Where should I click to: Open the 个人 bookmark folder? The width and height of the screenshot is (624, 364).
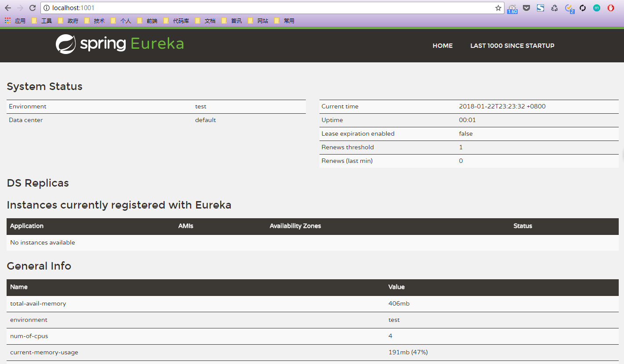(x=121, y=21)
